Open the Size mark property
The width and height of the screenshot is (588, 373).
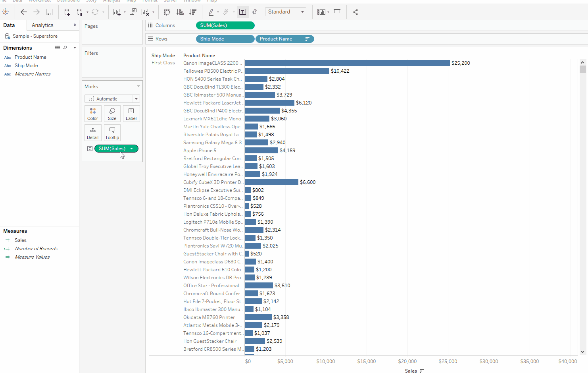112,114
